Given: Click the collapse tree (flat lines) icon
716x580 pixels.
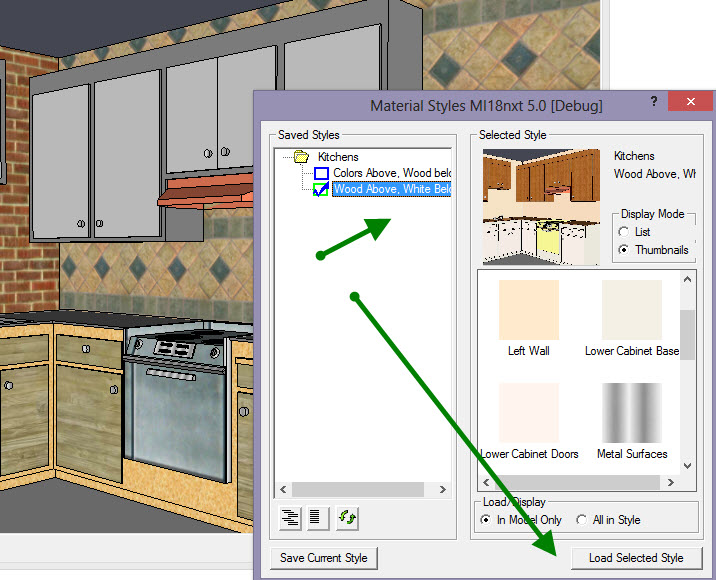Looking at the screenshot, I should pyautogui.click(x=317, y=517).
